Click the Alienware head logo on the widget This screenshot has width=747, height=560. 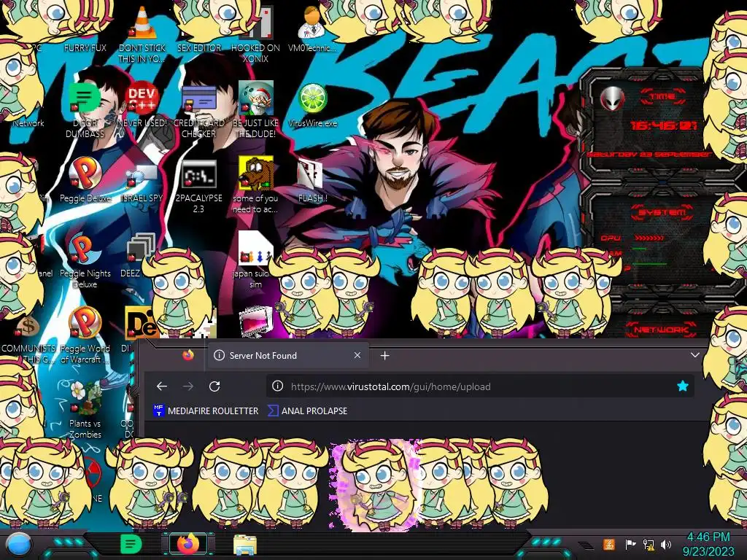612,98
